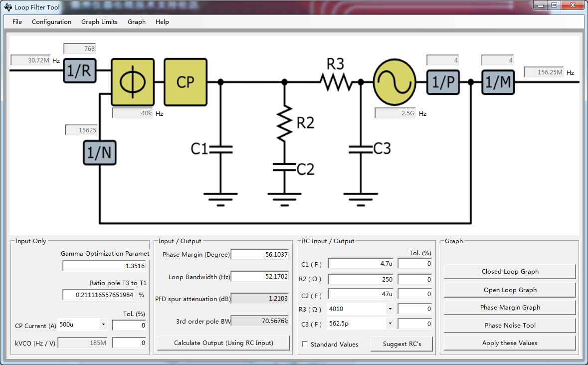The height and width of the screenshot is (365, 588).
Task: Open the Phase Noise Tool
Action: point(510,326)
